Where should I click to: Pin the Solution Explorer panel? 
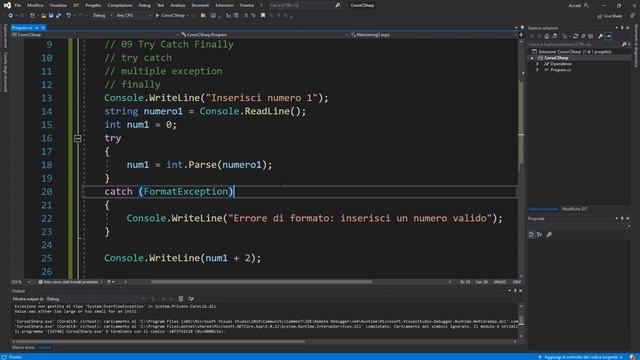coord(622,28)
